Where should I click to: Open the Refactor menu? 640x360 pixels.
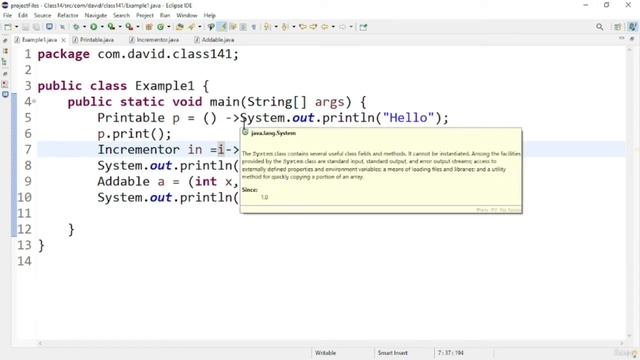click(68, 15)
